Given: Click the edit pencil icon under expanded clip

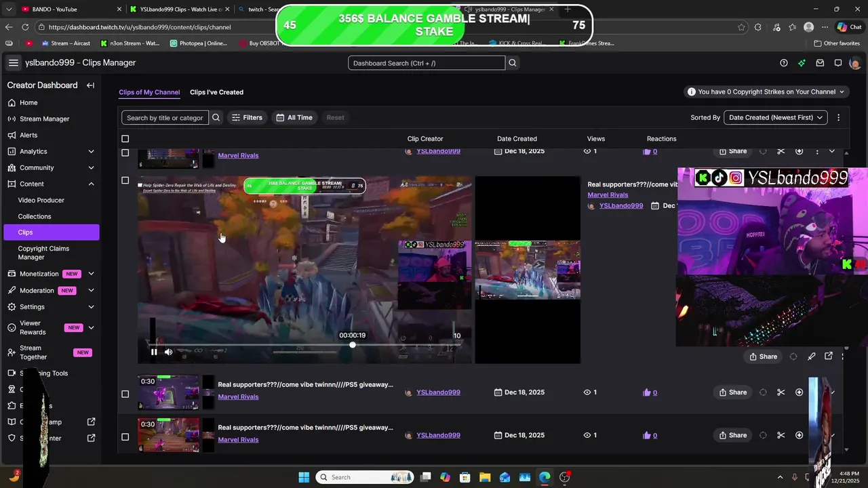Looking at the screenshot, I should point(811,357).
